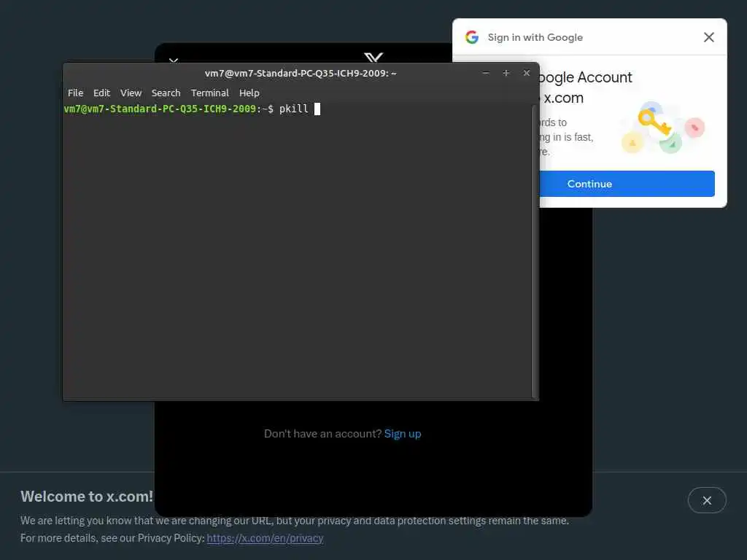Open the Terminal menu
Screen dimensions: 747x560
pyautogui.click(x=209, y=93)
